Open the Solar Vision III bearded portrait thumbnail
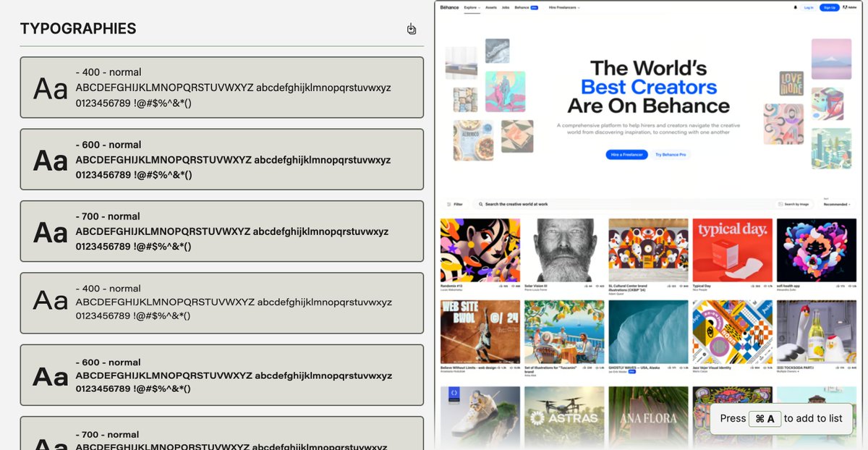 (564, 250)
